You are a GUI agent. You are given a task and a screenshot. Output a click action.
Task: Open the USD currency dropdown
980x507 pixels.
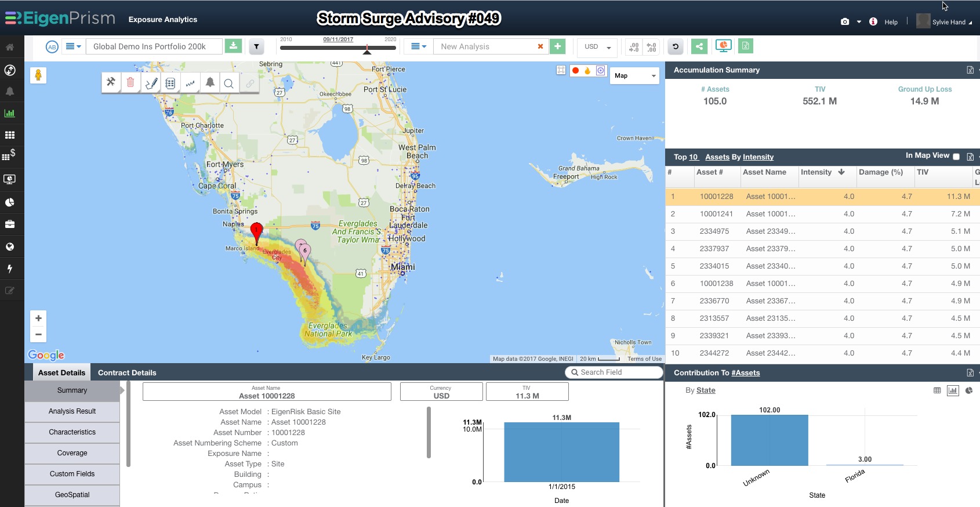click(x=597, y=46)
